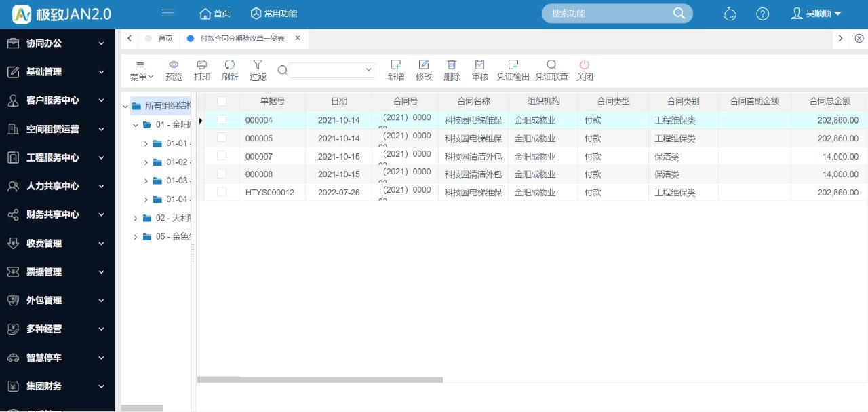Viewport: 868px width, 412px height.
Task: Open the 收费管理 sidebar menu
Action: (x=57, y=243)
